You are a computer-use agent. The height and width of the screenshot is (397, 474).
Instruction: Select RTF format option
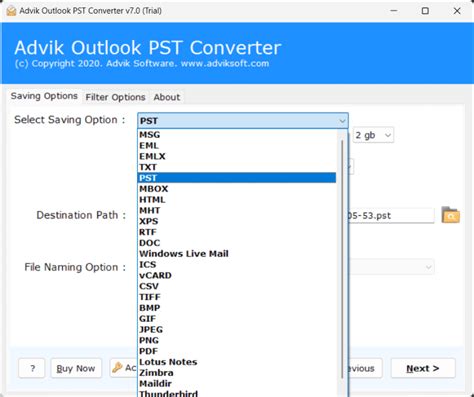[237, 232]
